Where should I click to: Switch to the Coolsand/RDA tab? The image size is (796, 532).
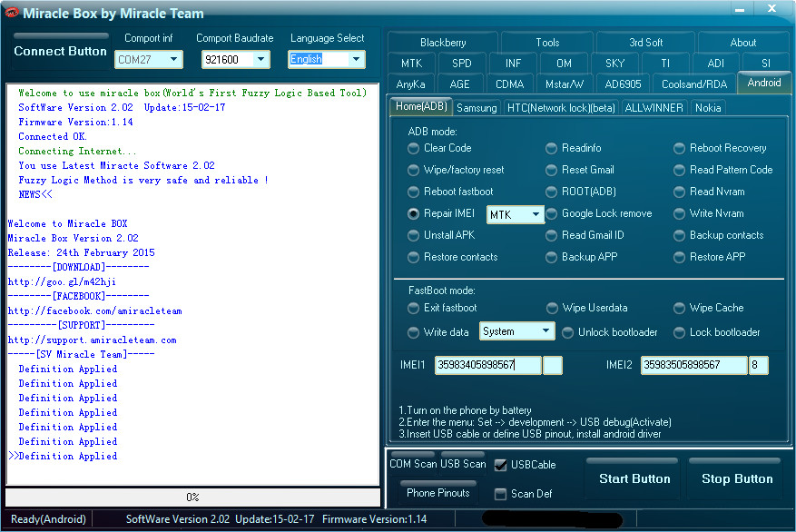[x=694, y=84]
